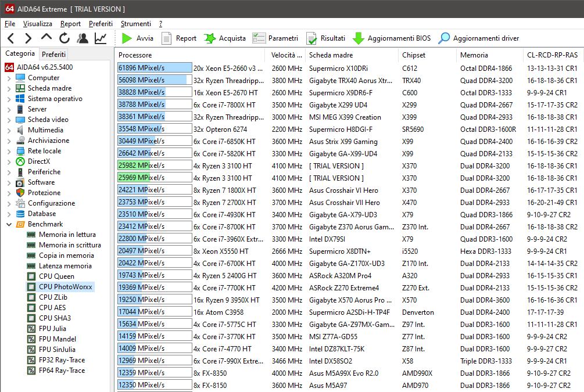Sort by Processore column header
This screenshot has width=584, height=392.
click(190, 55)
